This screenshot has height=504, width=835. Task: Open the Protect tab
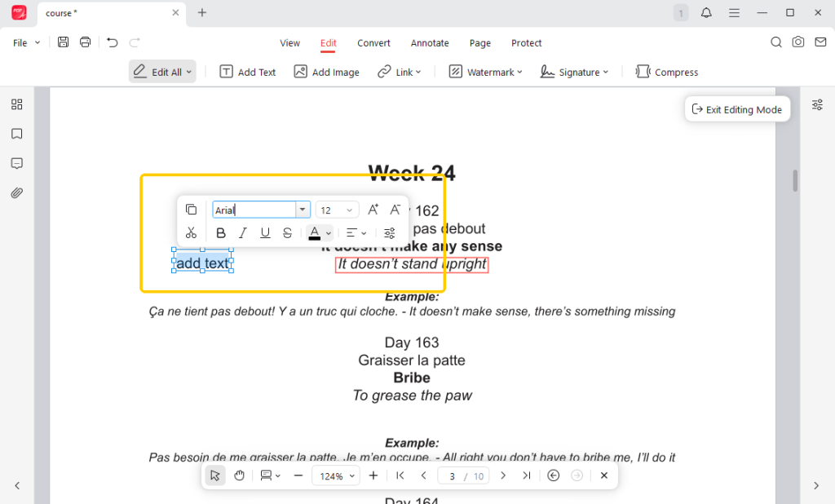point(526,43)
